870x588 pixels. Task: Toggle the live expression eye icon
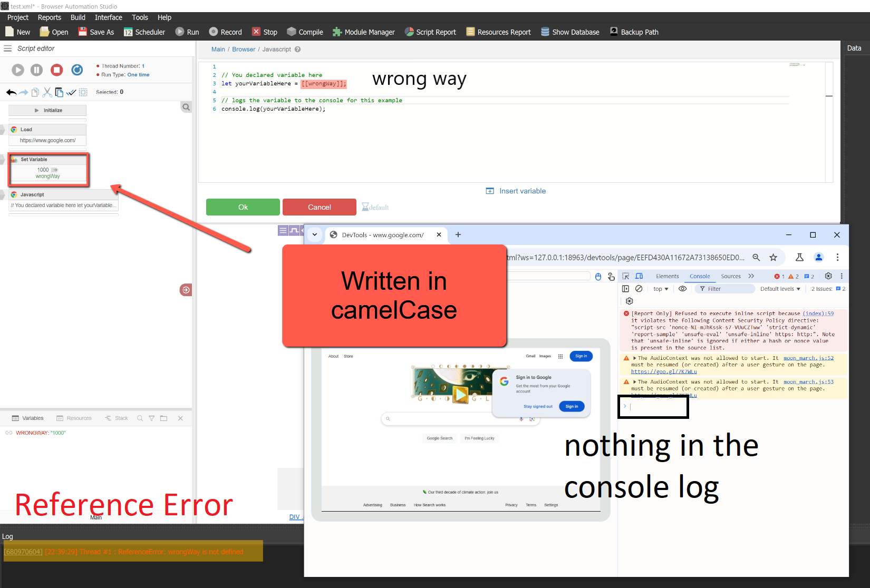(x=682, y=289)
